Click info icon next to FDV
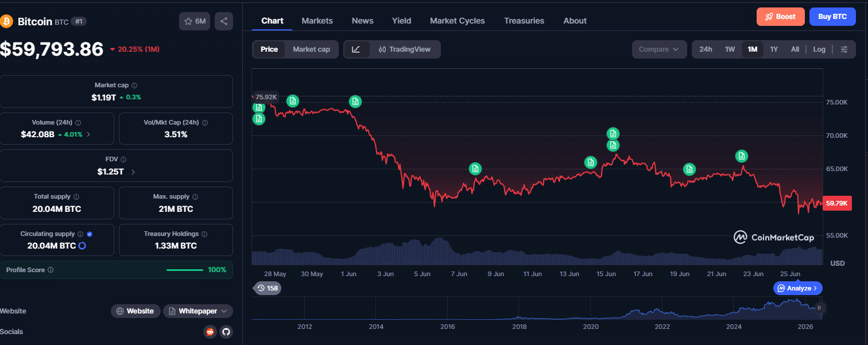868x345 pixels. 123,160
